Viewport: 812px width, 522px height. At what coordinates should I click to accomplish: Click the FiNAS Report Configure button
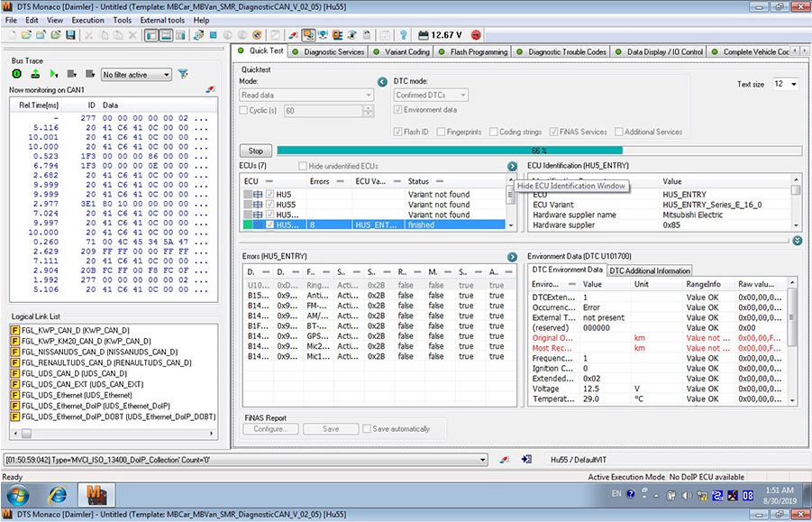[271, 429]
